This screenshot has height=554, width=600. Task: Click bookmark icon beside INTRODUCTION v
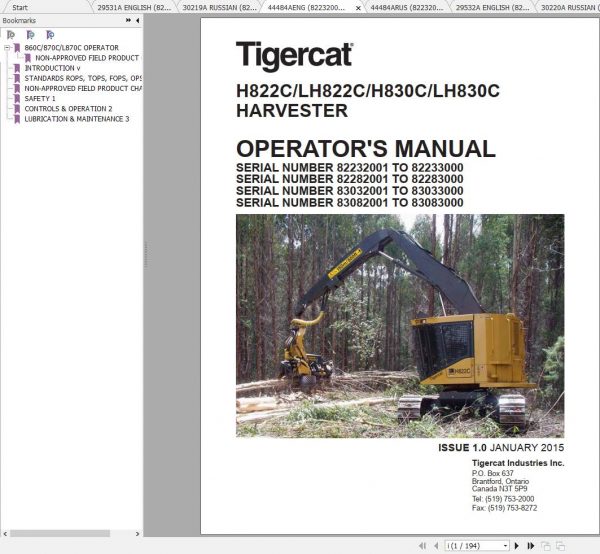coord(17,68)
